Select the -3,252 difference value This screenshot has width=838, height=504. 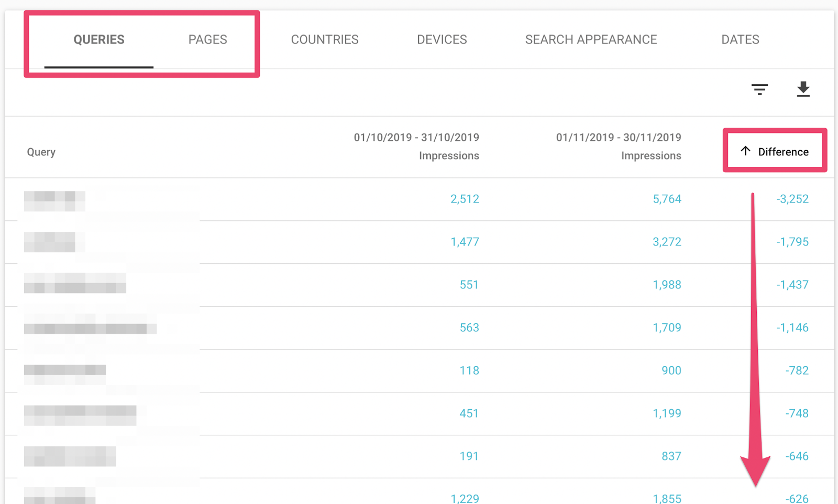pyautogui.click(x=792, y=199)
